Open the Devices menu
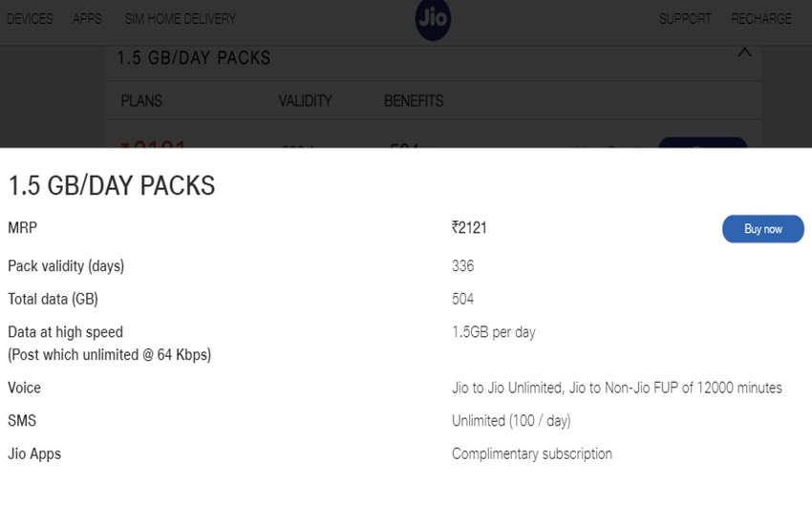812x525 pixels. [x=30, y=19]
